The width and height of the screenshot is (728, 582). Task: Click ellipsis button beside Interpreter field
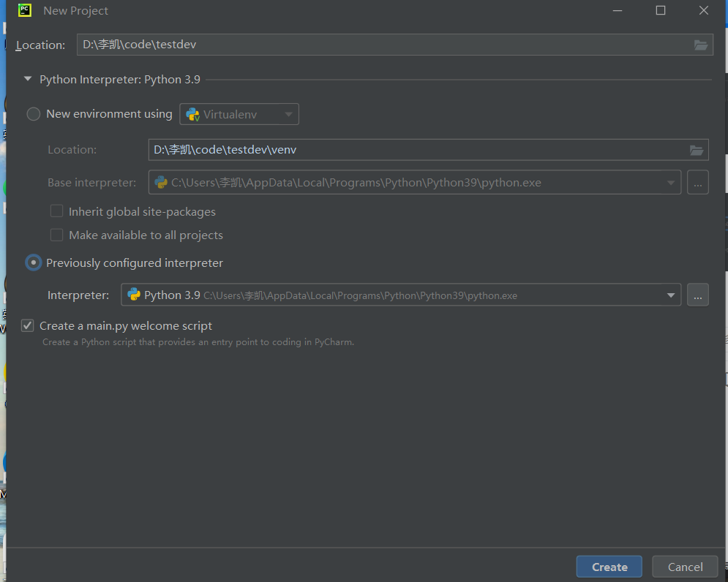click(x=697, y=295)
